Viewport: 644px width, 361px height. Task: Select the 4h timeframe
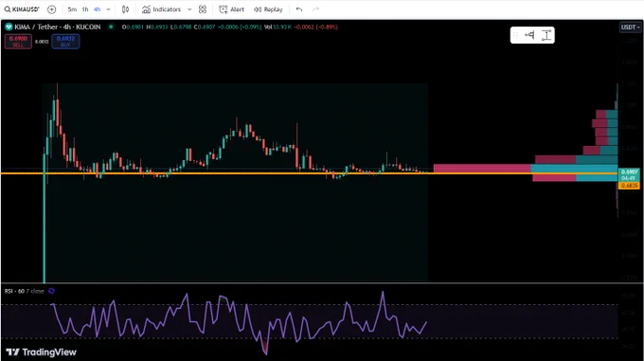[97, 9]
